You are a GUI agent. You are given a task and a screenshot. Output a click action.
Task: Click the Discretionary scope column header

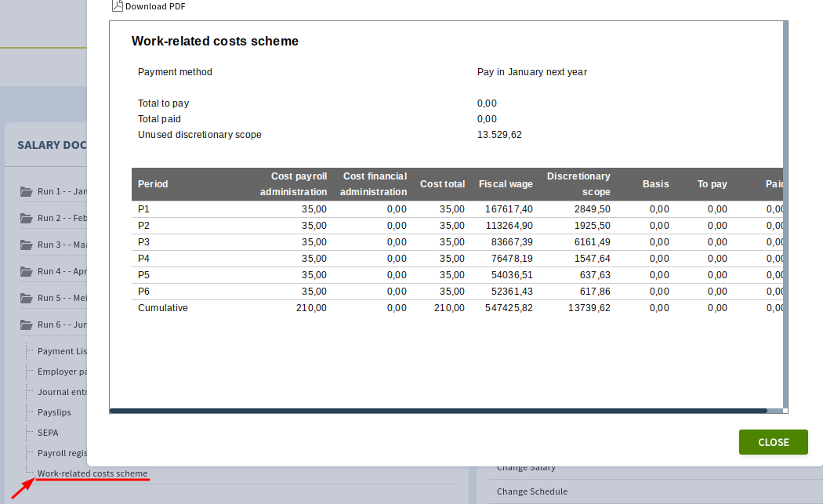click(x=578, y=184)
